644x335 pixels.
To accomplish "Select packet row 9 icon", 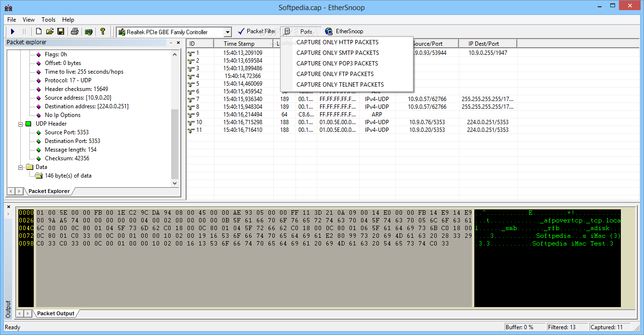I will pos(191,115).
